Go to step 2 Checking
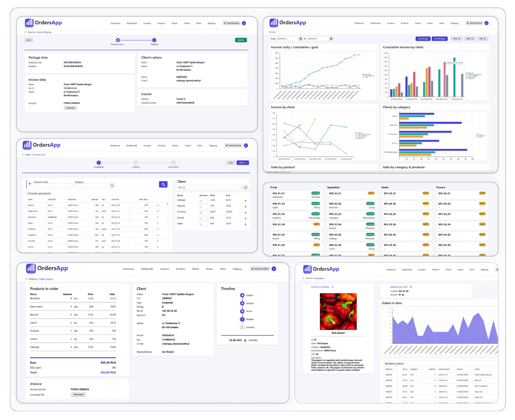Screen dimensions: 515x420 (x=136, y=163)
